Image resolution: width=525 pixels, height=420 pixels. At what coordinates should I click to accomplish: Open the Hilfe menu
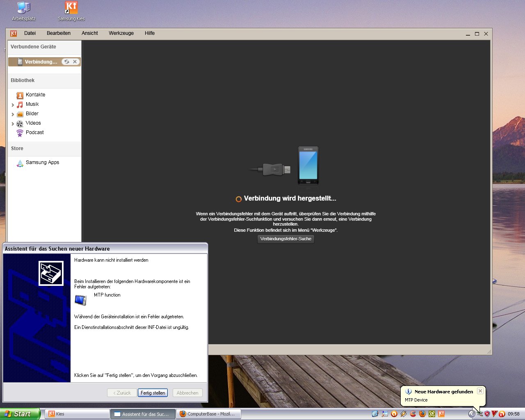[150, 33]
